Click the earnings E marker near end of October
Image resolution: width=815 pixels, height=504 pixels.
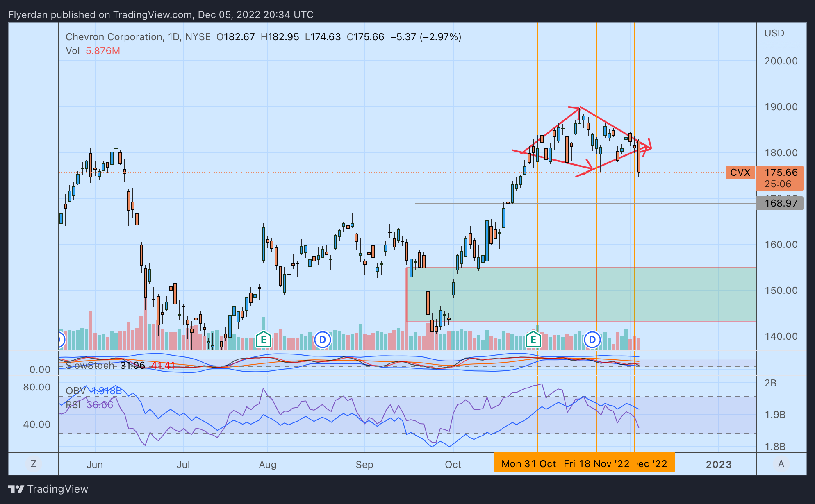coord(533,339)
